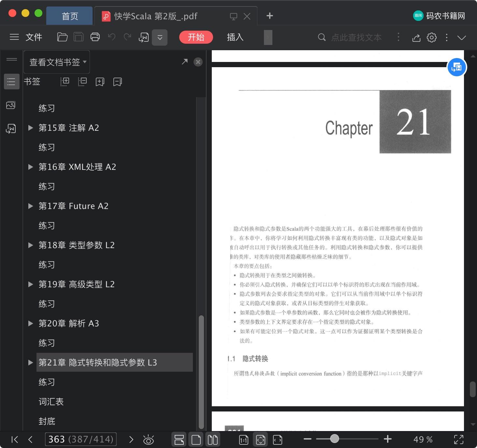Image resolution: width=477 pixels, height=448 pixels.
Task: Open bookmark 第21章 隐式转换和隐式参数 L3
Action: pos(114,362)
